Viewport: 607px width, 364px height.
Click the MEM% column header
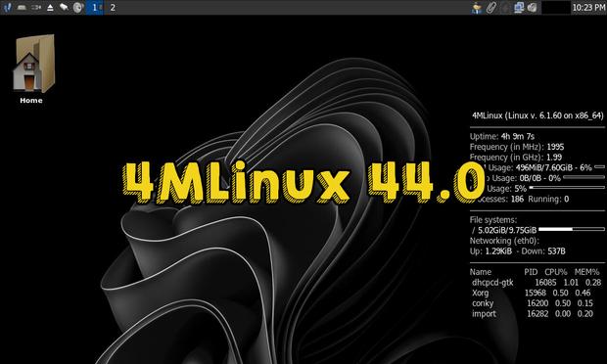(x=586, y=272)
